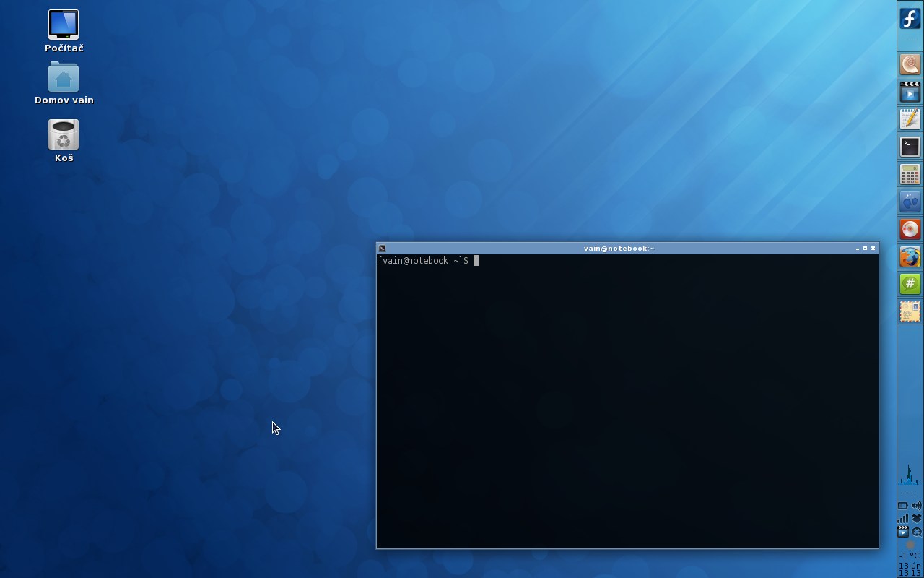924x578 pixels.
Task: Open Firefox web browser
Action: 910,256
